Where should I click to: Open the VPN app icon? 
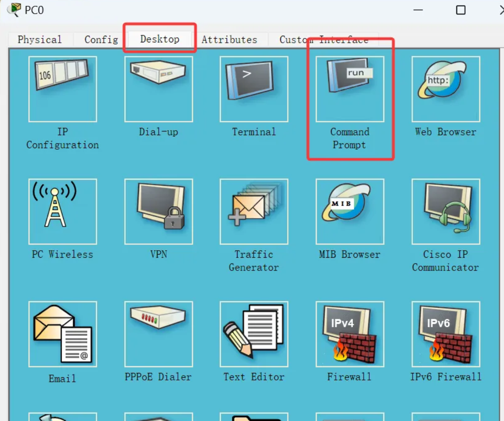coord(159,212)
